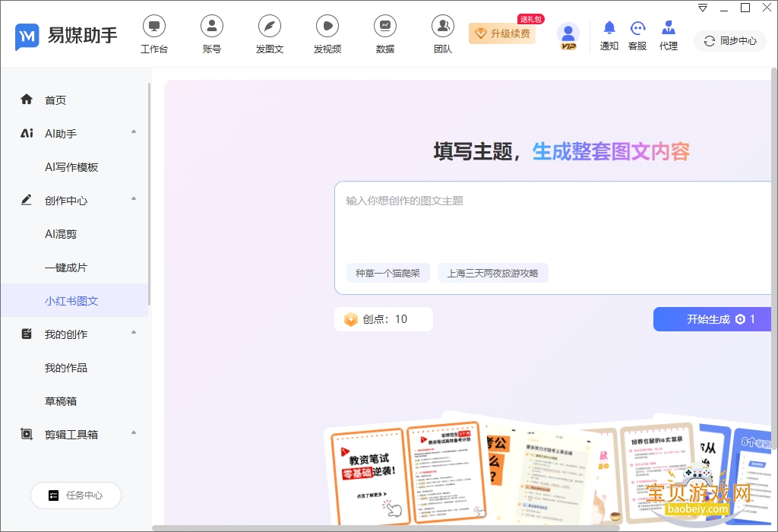Image resolution: width=778 pixels, height=532 pixels.
Task: Open the 教资笔试零基础逆袭 sample thumbnail
Action: coord(369,477)
